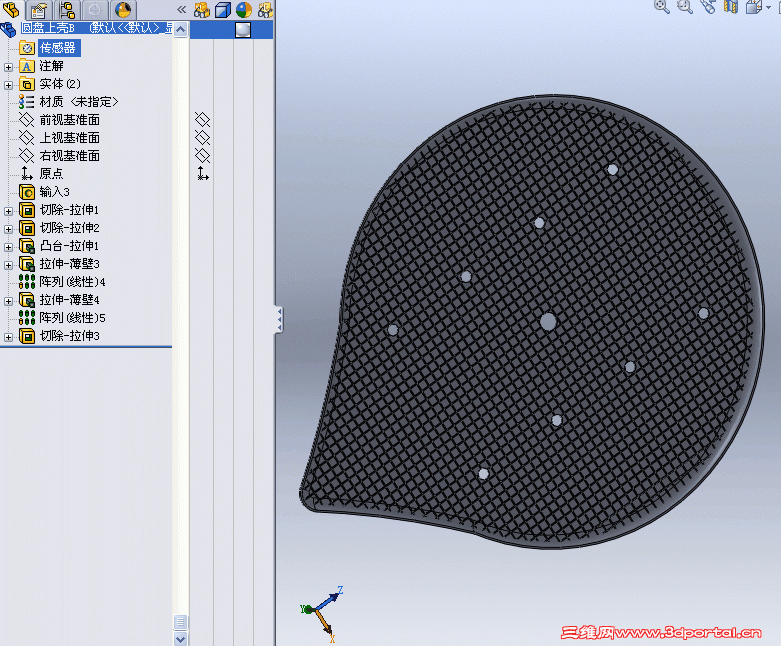Select the 传感器 sensors folder

point(57,48)
